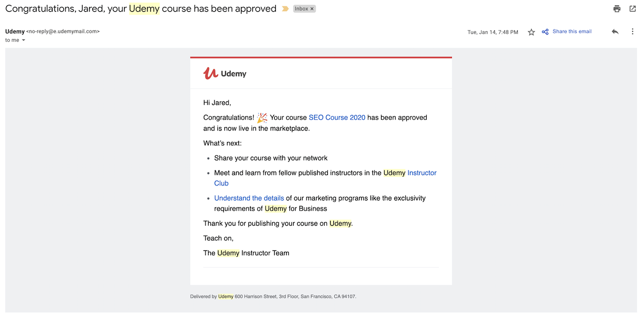
Task: Remove the Inbox label with its x
Action: [x=312, y=9]
